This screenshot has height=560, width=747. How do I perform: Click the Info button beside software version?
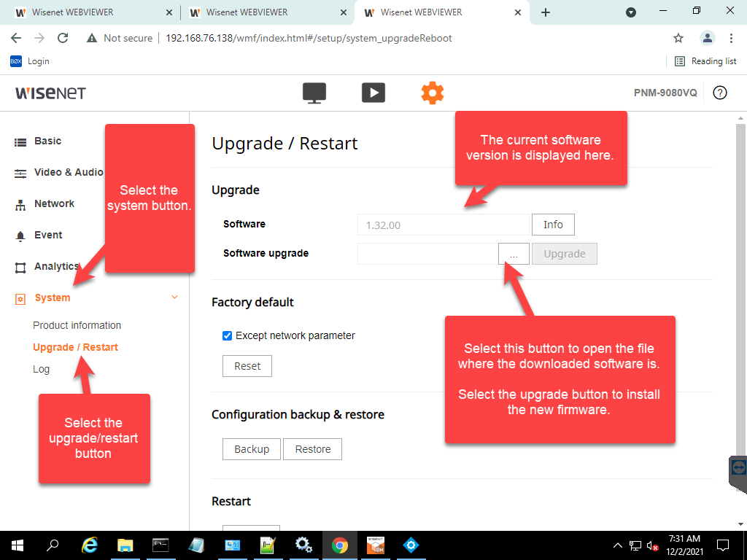[x=553, y=225]
